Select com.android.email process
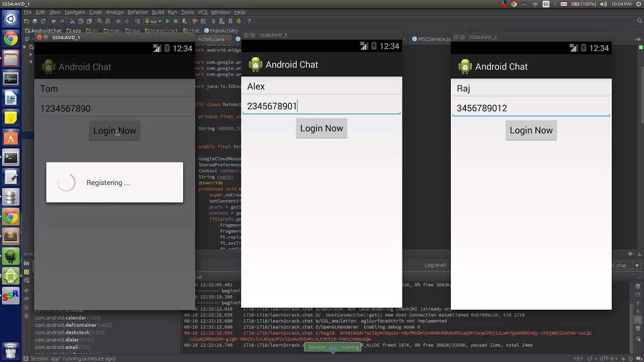 click(62, 347)
